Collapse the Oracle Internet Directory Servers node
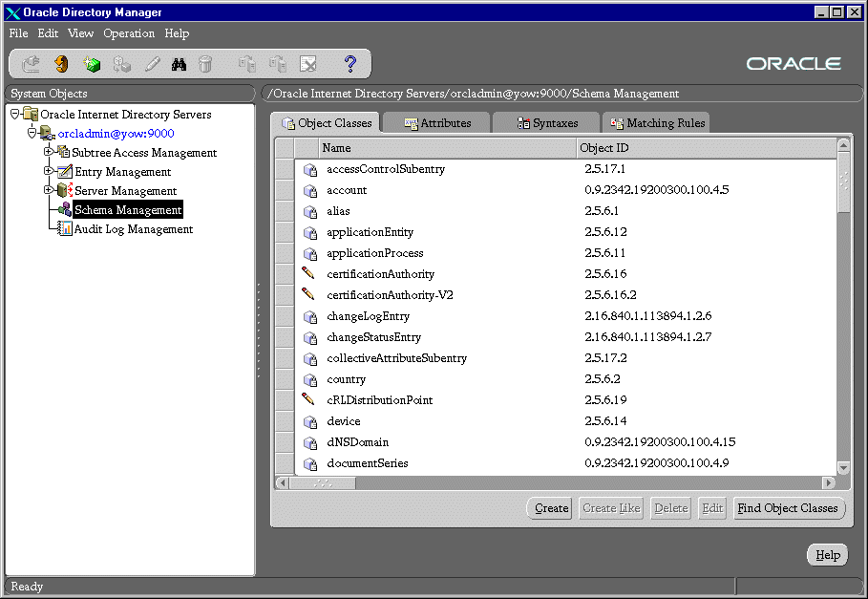868x599 pixels. click(14, 114)
